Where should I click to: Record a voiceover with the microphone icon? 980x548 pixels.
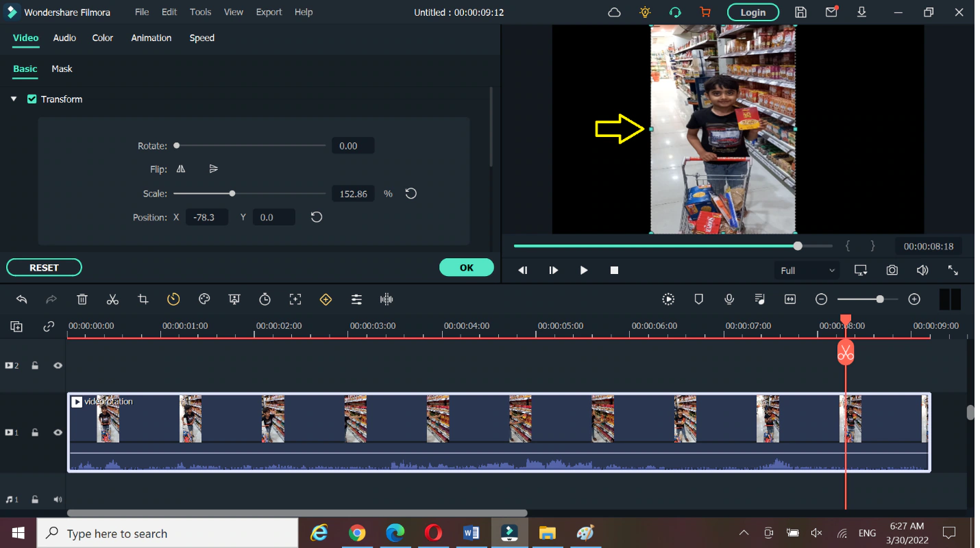[729, 299]
